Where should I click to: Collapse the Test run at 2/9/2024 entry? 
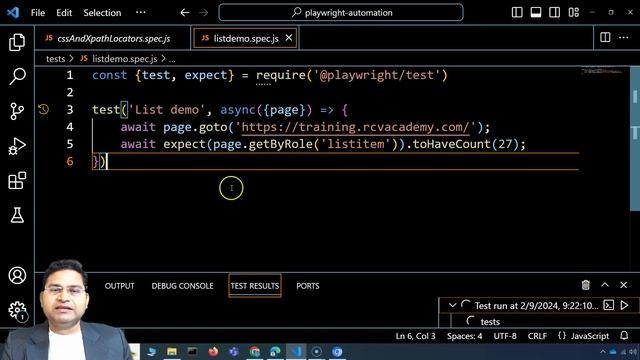coord(452,305)
